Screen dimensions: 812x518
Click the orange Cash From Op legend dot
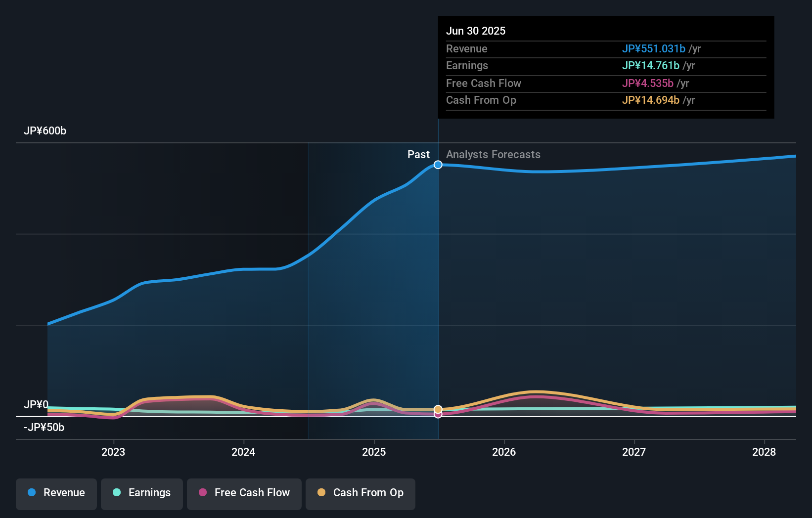pyautogui.click(x=321, y=493)
